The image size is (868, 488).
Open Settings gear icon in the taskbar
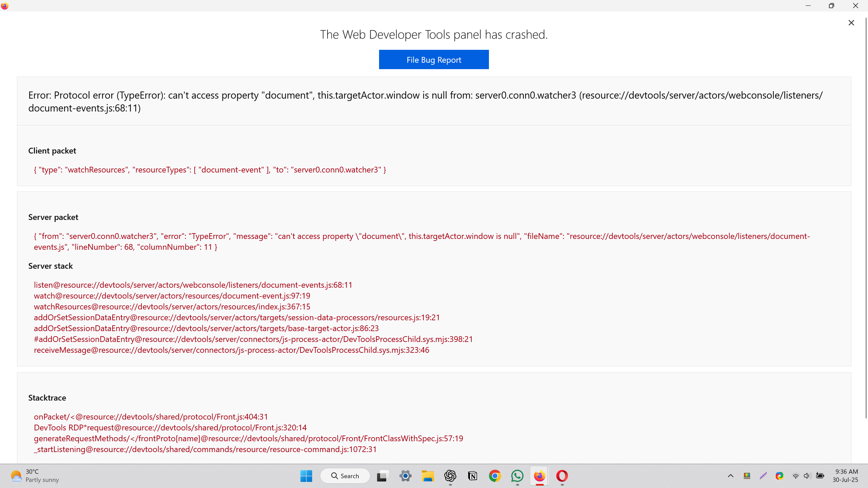pyautogui.click(x=405, y=476)
